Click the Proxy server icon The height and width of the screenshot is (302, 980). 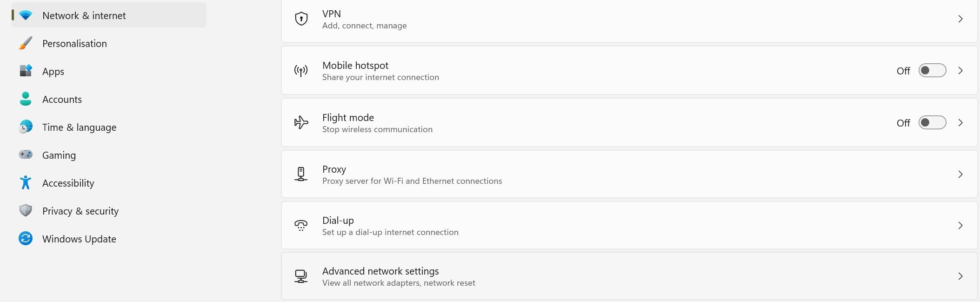tap(302, 174)
